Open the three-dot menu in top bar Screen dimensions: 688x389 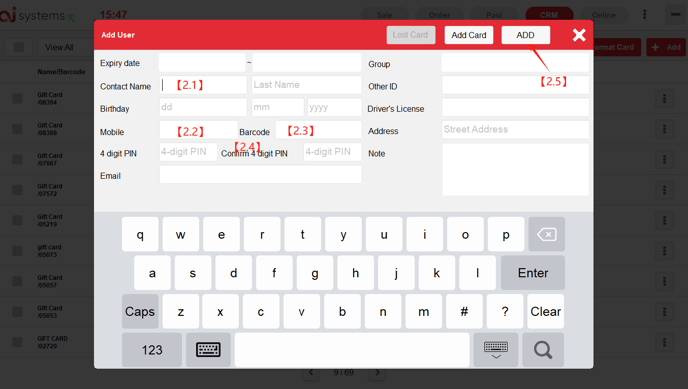[645, 14]
